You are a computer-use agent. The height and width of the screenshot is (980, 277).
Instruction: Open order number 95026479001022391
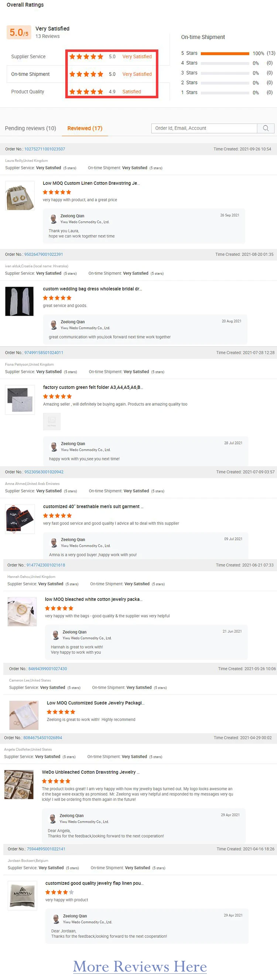(x=44, y=254)
